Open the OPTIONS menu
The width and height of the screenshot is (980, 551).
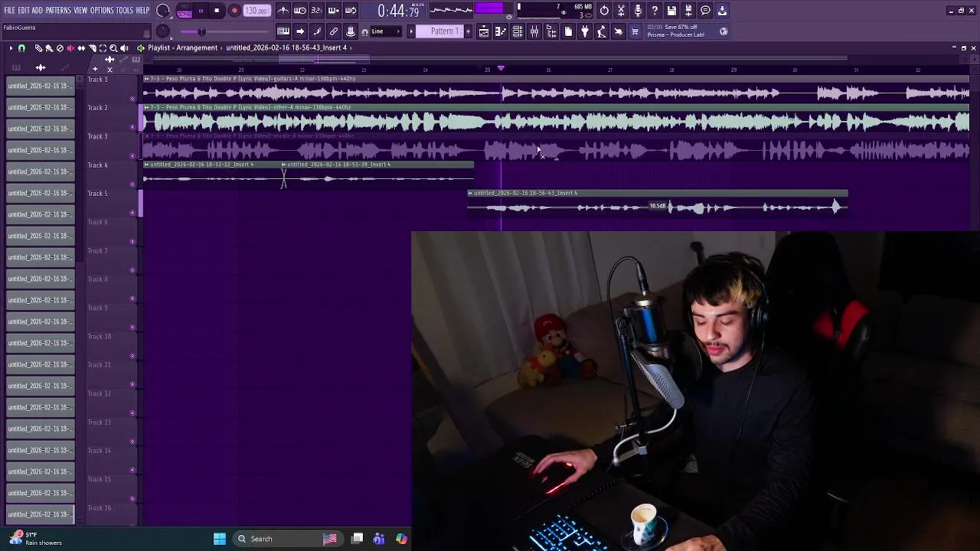coord(102,11)
